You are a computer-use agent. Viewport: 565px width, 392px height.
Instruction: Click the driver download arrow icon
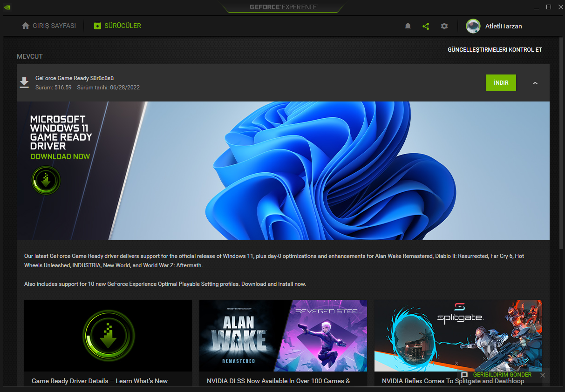[x=24, y=83]
